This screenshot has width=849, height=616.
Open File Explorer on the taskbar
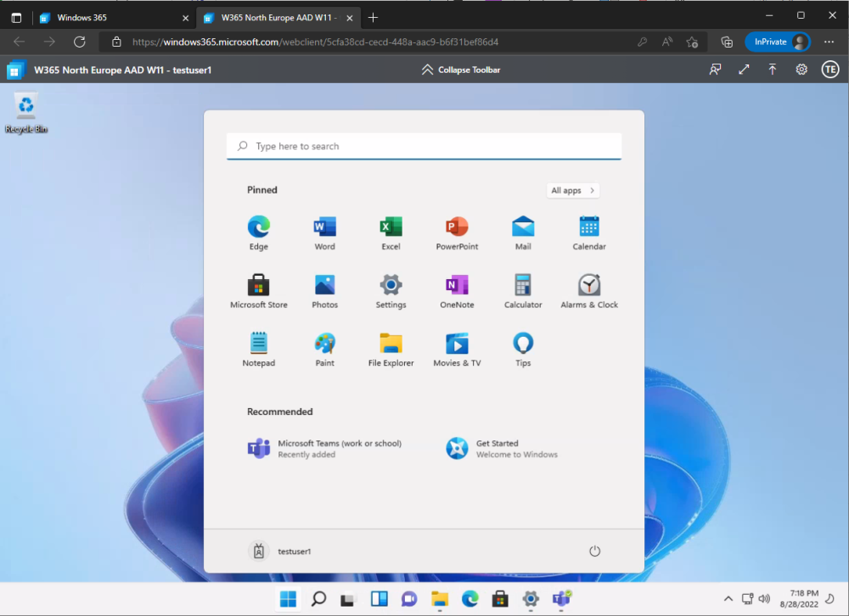click(440, 599)
